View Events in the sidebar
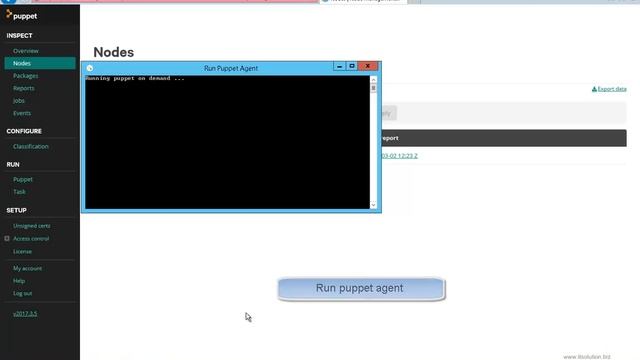 click(x=22, y=113)
